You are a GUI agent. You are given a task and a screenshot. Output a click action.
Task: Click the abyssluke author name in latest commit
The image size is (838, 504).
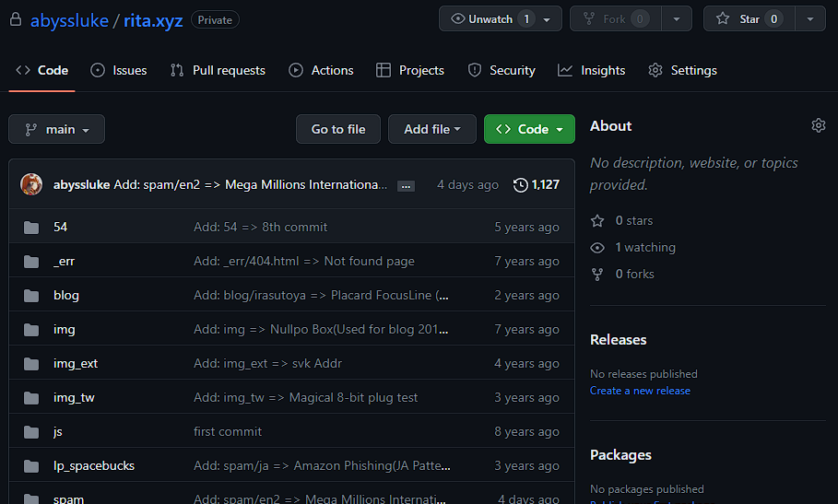tap(81, 184)
